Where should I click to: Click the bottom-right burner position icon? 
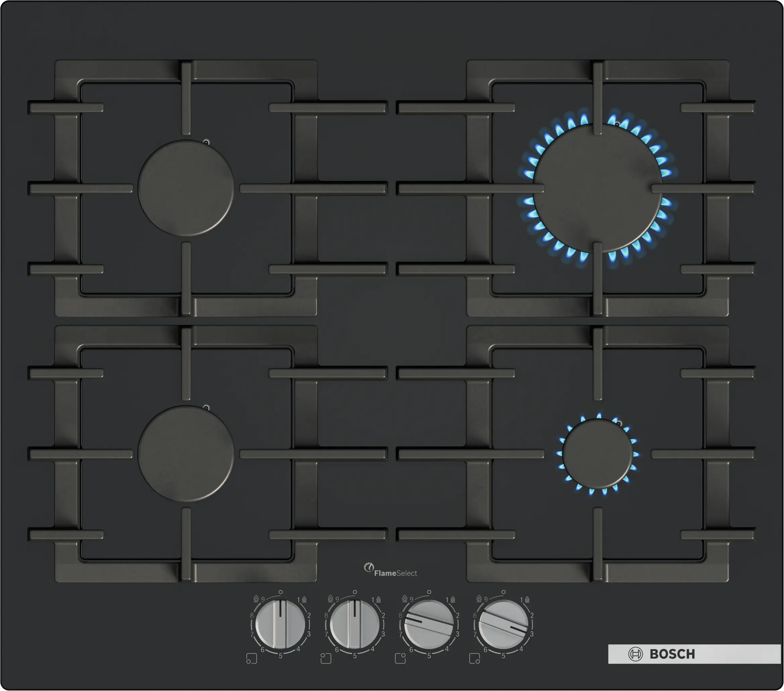[x=475, y=658]
